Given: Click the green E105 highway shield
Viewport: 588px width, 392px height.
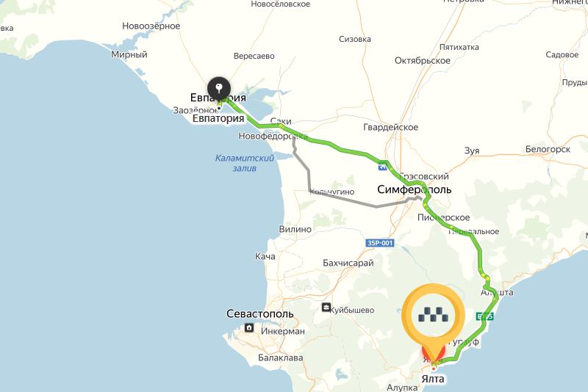Looking at the screenshot, I should [485, 316].
